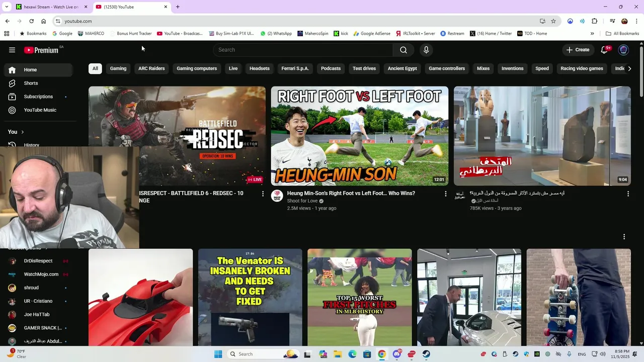The width and height of the screenshot is (644, 362).
Task: Open the Chrome extensions puzzle icon
Action: coord(595,21)
